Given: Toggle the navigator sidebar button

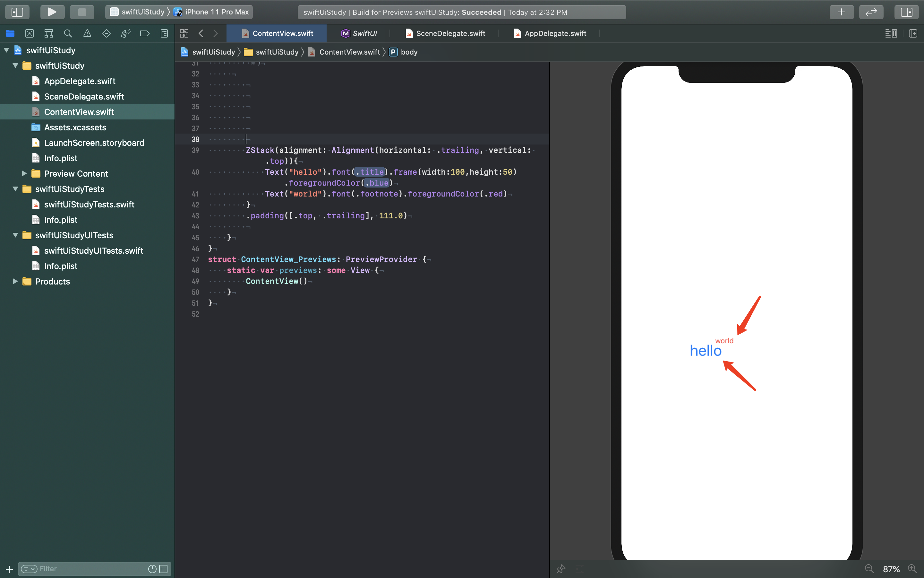Looking at the screenshot, I should [x=17, y=12].
